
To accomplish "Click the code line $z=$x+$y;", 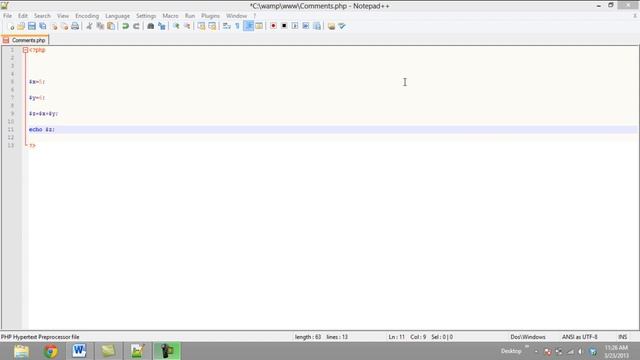I will [43, 113].
